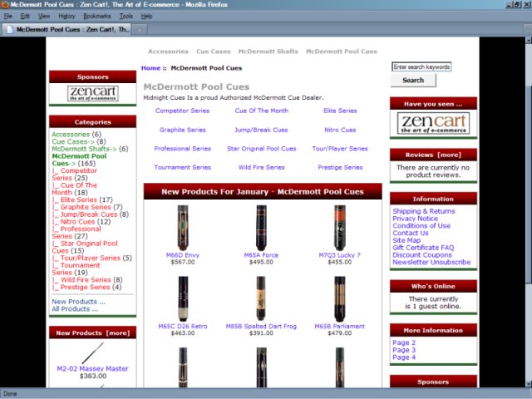Open Tournament Series subcategory link
The width and height of the screenshot is (532, 399).
pyautogui.click(x=183, y=167)
